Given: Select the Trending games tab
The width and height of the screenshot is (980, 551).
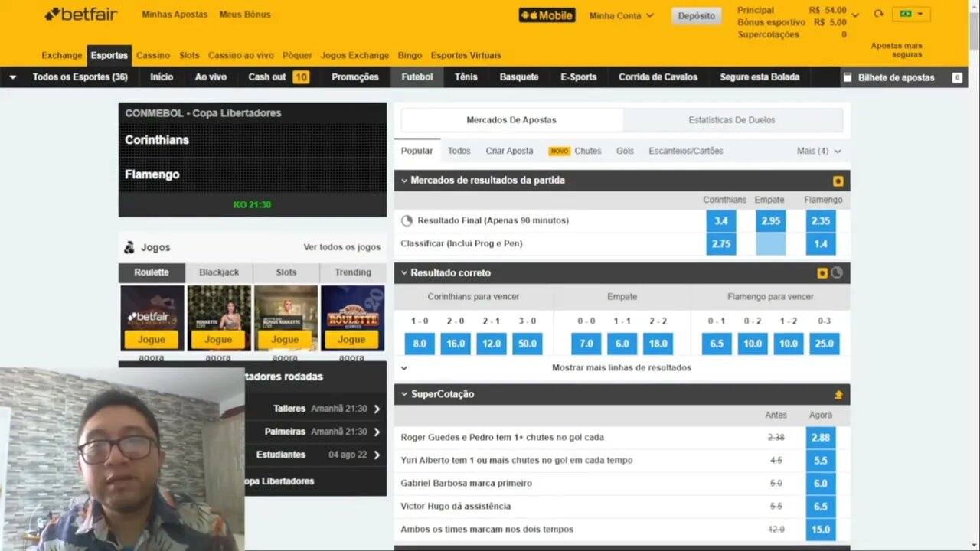Looking at the screenshot, I should click(x=353, y=272).
